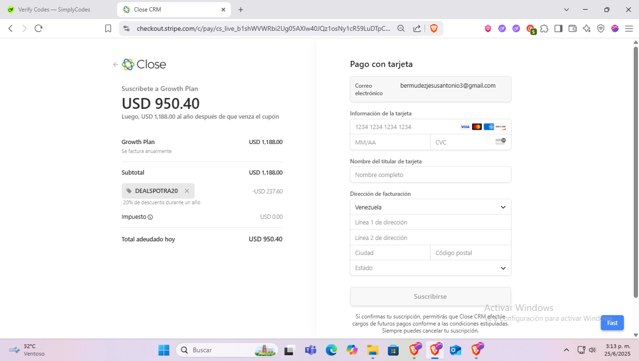Switch to Verify Codes — SimplyCodes tab
Viewport: 639px width, 361px height.
54,9
